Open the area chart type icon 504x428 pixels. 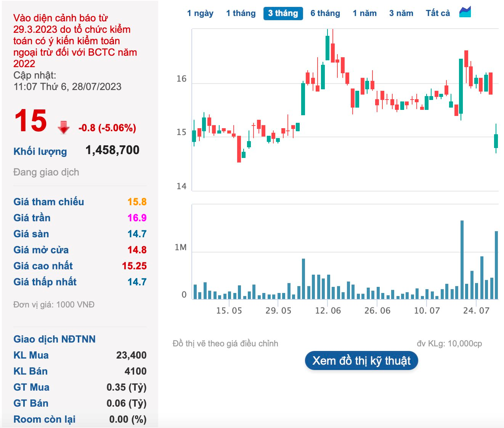click(x=465, y=12)
